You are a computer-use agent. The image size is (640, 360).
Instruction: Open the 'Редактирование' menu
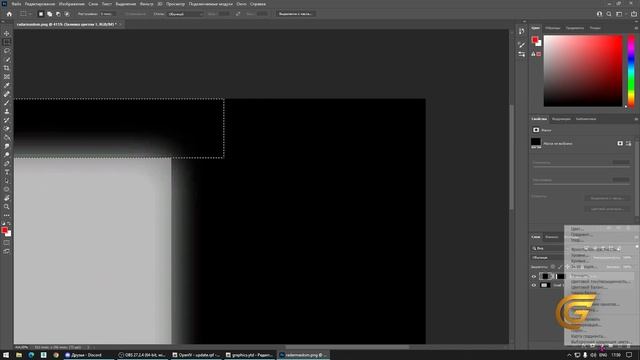(40, 4)
